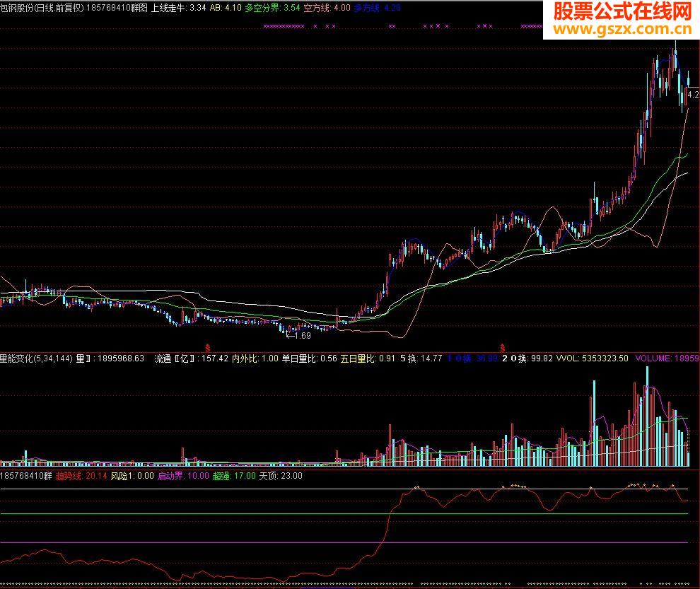Select the red 趋势线: 20.14 readout
700x589 pixels.
point(81,476)
